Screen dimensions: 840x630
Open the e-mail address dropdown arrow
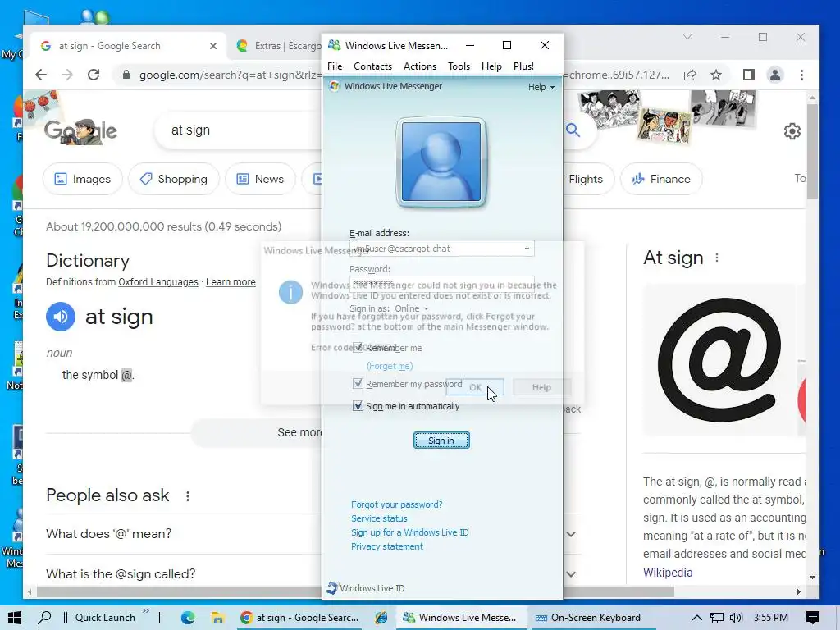(x=527, y=249)
